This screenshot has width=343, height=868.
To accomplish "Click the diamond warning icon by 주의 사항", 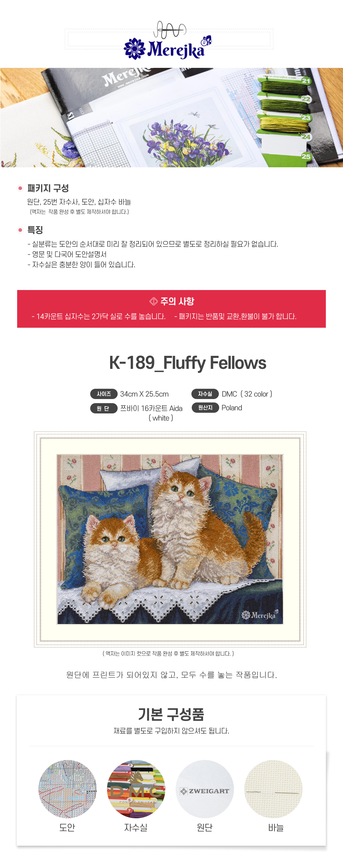I will click(154, 301).
